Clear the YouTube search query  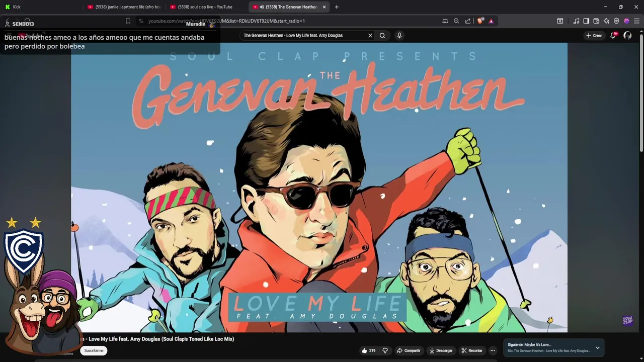pyautogui.click(x=370, y=36)
